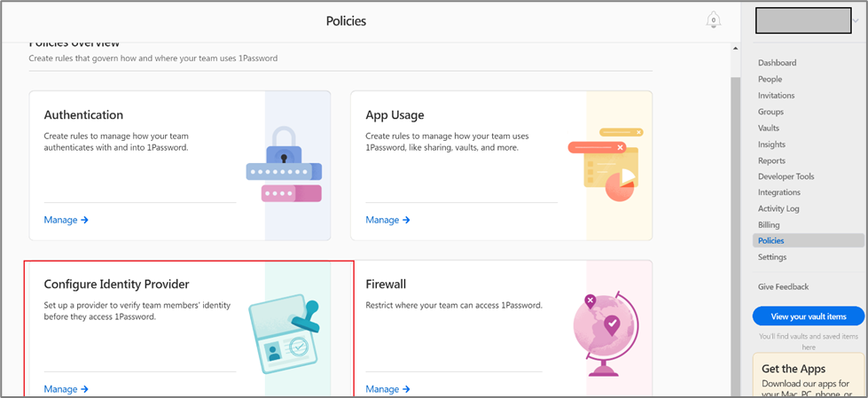Open Manage link under Authentication

pyautogui.click(x=66, y=220)
